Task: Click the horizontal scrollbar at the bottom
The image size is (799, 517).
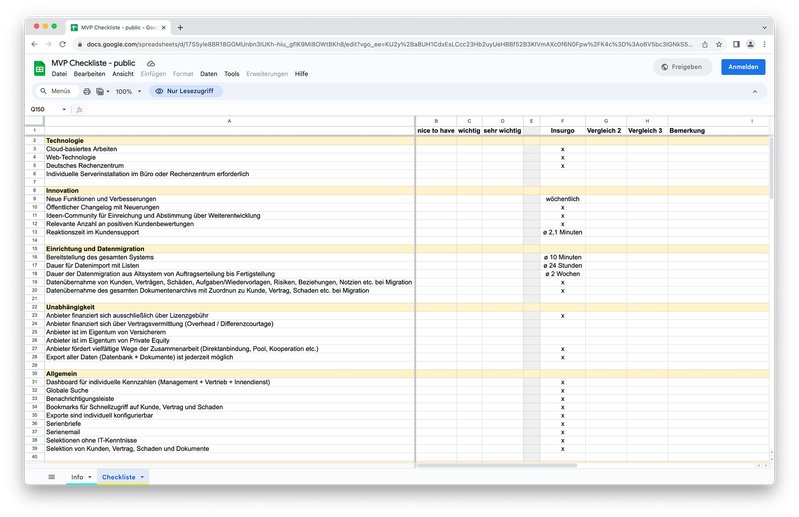Action: pyautogui.click(x=497, y=465)
